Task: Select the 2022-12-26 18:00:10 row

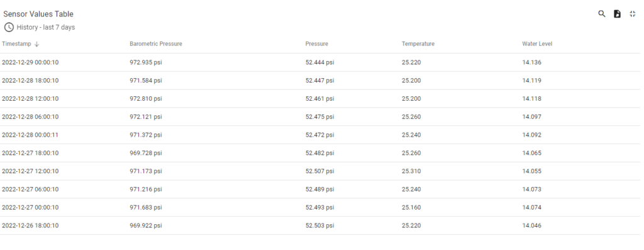Action: click(x=320, y=225)
